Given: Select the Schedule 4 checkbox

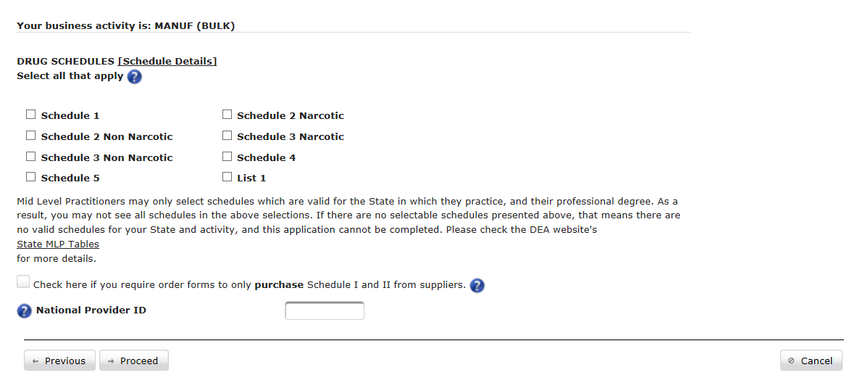Looking at the screenshot, I should pyautogui.click(x=228, y=157).
